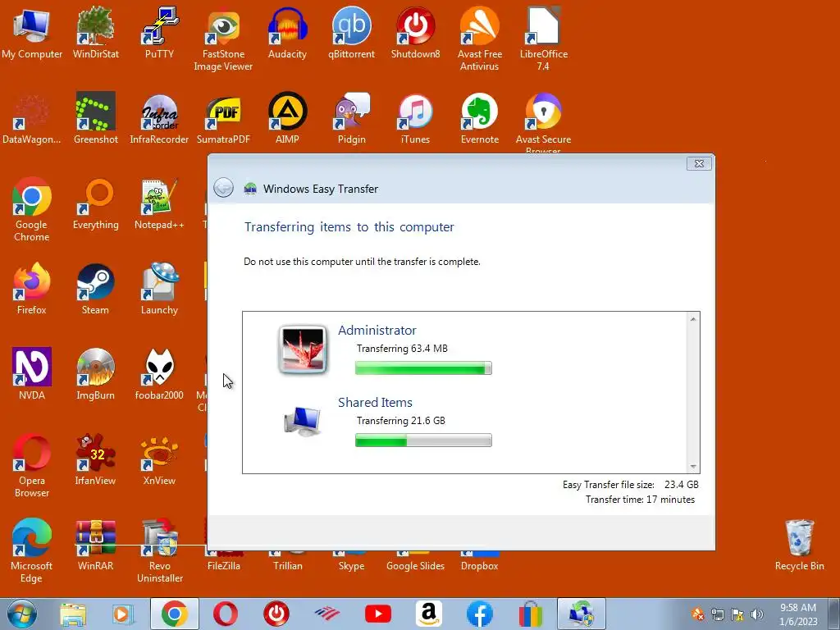
Task: Select the Administrator heading text
Action: tap(377, 330)
